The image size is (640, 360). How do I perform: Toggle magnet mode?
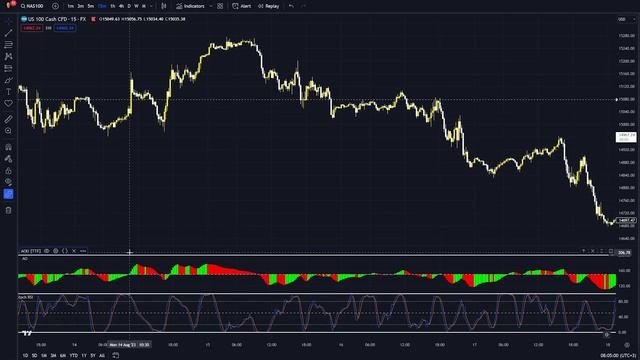(8, 147)
